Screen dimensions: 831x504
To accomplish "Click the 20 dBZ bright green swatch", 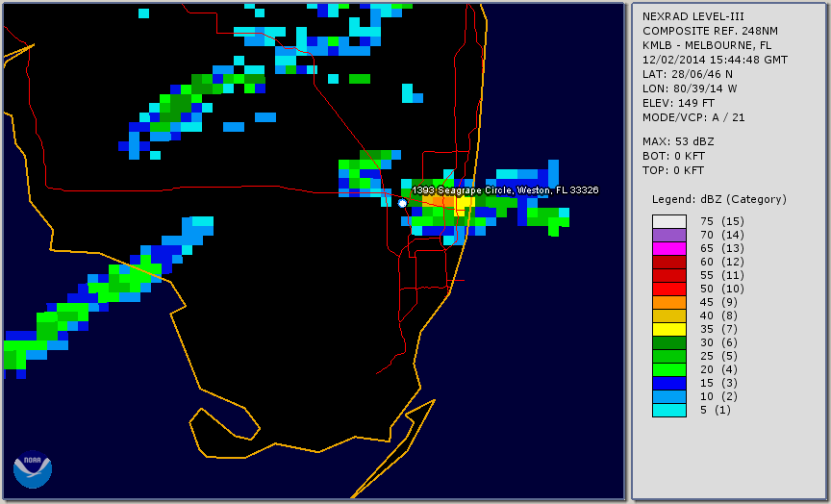I will coord(669,370).
